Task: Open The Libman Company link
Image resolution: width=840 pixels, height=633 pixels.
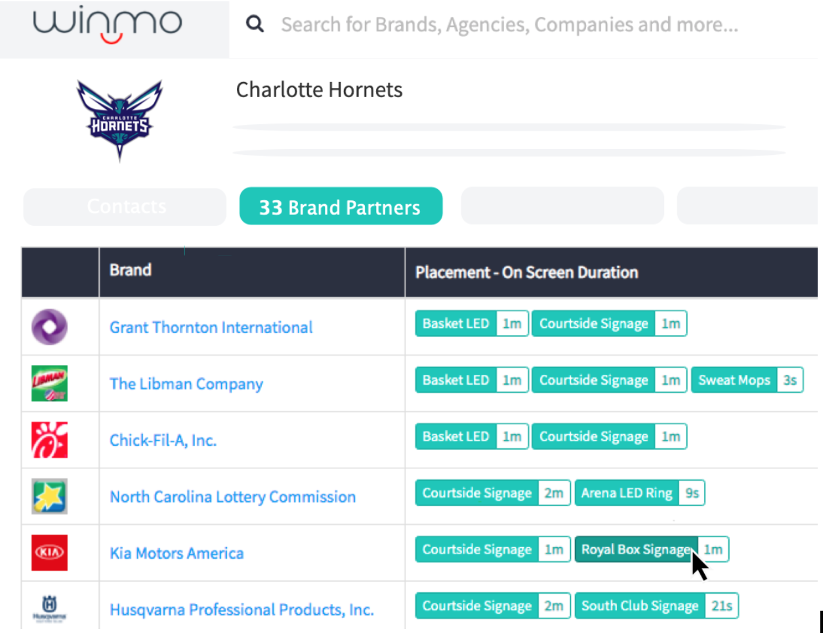Action: point(186,384)
